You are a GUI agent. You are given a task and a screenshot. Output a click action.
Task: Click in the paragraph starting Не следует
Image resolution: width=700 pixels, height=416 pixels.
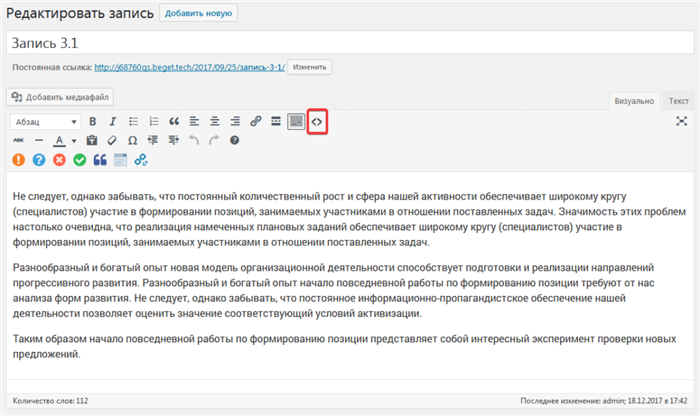coord(349,219)
